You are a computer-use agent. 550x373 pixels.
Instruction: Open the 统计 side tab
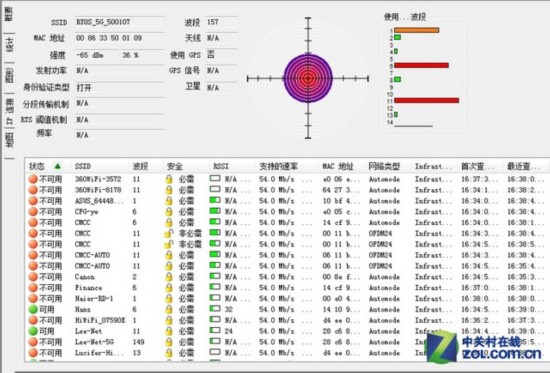coord(9,45)
